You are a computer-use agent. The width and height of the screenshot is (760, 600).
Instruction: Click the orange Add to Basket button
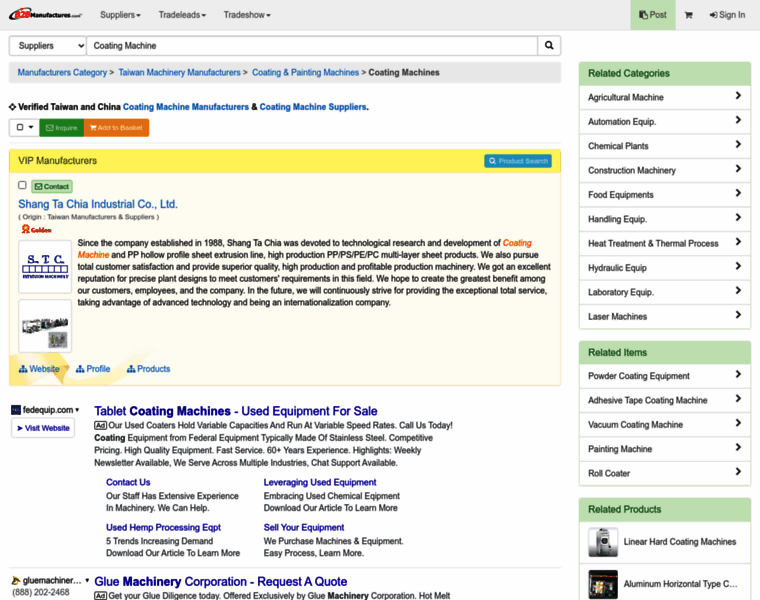pyautogui.click(x=116, y=127)
